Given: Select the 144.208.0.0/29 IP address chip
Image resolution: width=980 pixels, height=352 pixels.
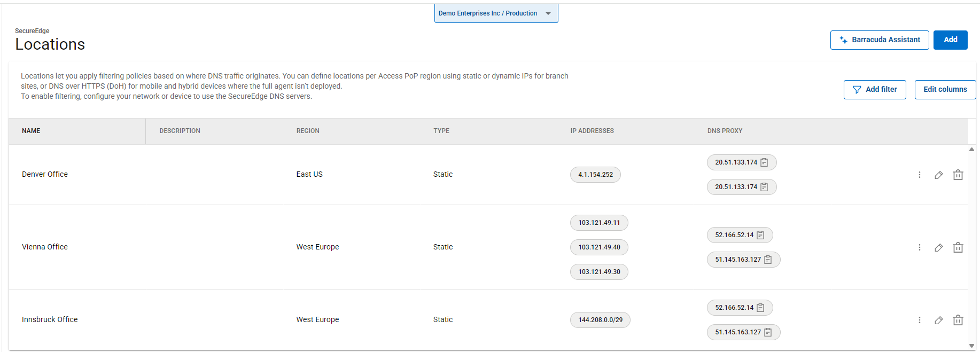Looking at the screenshot, I should [x=600, y=320].
